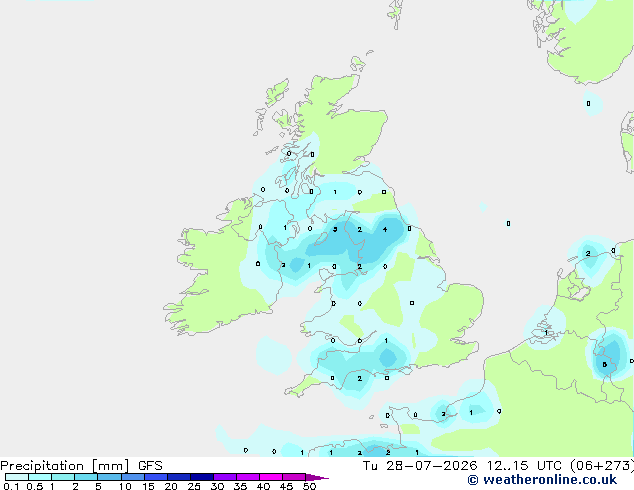Select the 10 mm legend color swatch
Image resolution: width=634 pixels, height=490 pixels.
click(132, 477)
